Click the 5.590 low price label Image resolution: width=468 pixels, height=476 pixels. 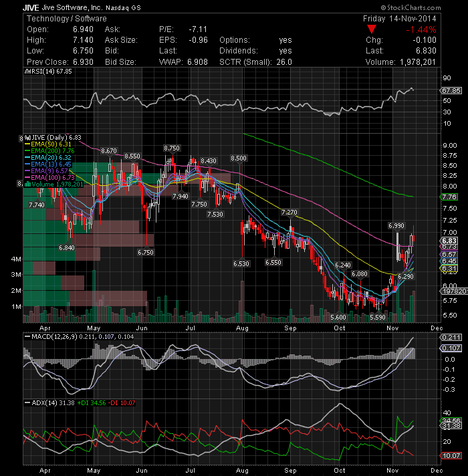[x=378, y=318]
